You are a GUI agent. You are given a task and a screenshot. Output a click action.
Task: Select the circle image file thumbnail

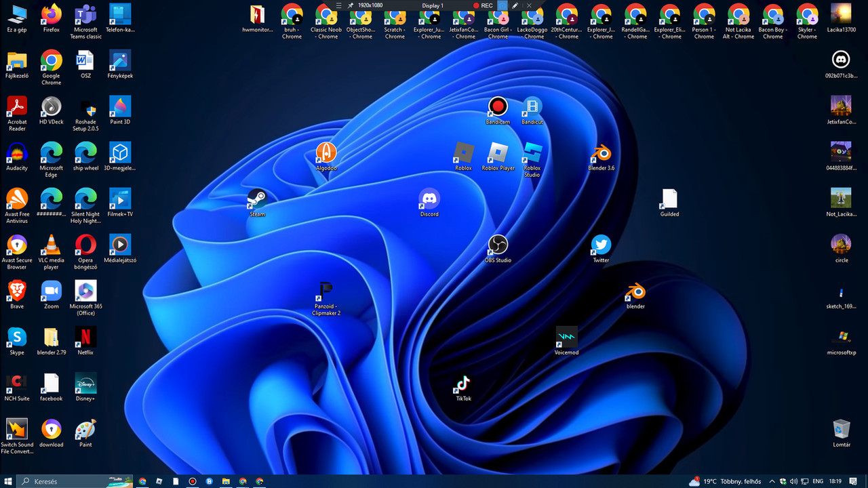[841, 249]
